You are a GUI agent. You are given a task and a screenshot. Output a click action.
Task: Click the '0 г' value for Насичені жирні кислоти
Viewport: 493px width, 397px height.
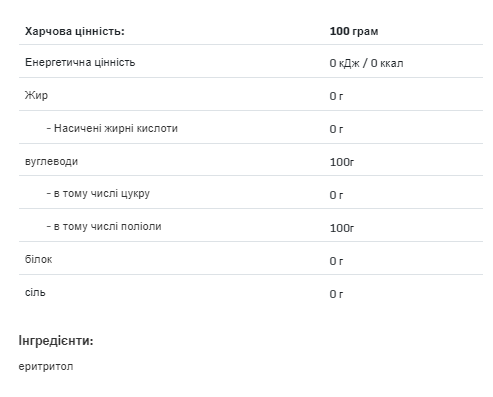[336, 129]
